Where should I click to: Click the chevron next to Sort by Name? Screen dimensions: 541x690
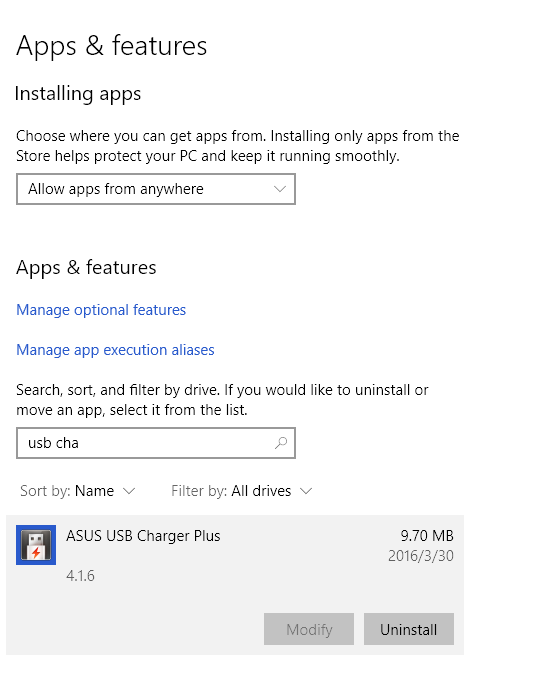129,491
